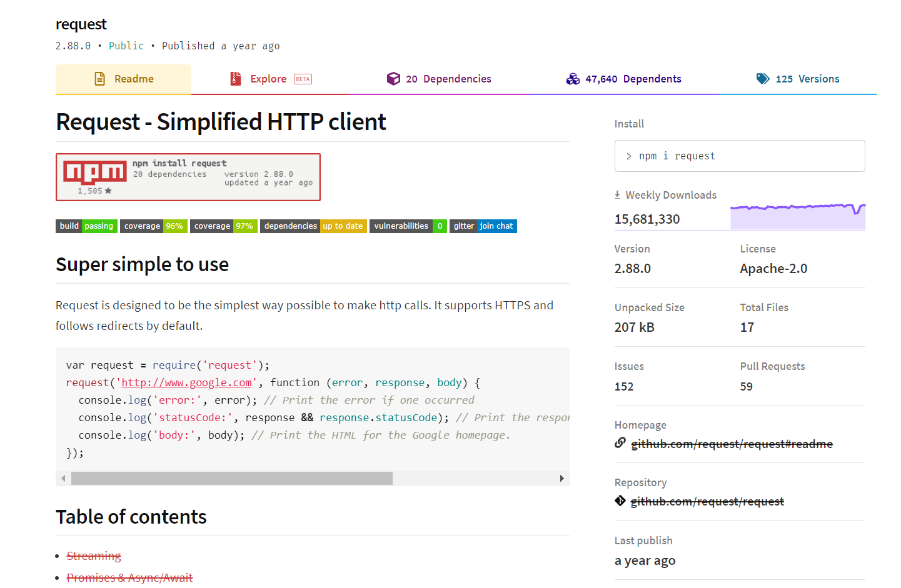Image resolution: width=901 pixels, height=588 pixels.
Task: Click the Repository git icon
Action: pos(620,500)
